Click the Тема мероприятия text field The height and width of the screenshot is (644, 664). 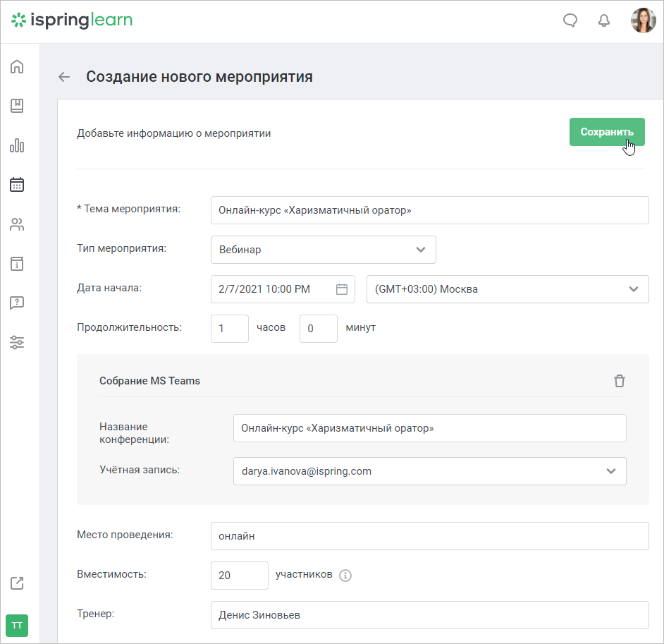[429, 210]
